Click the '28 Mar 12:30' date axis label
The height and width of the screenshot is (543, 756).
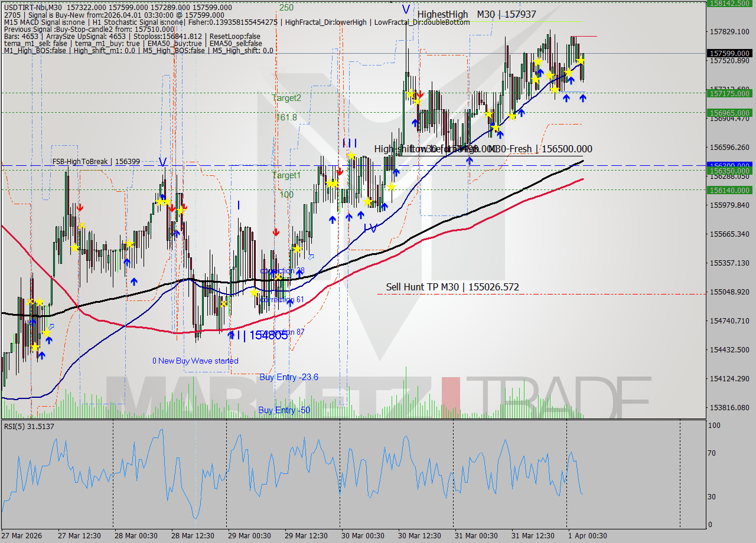point(193,536)
